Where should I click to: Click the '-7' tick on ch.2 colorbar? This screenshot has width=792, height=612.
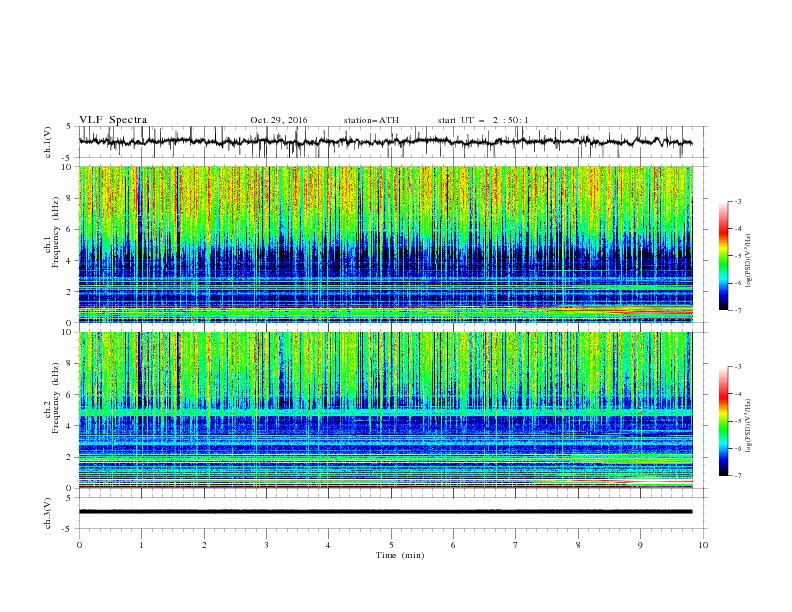click(x=737, y=476)
